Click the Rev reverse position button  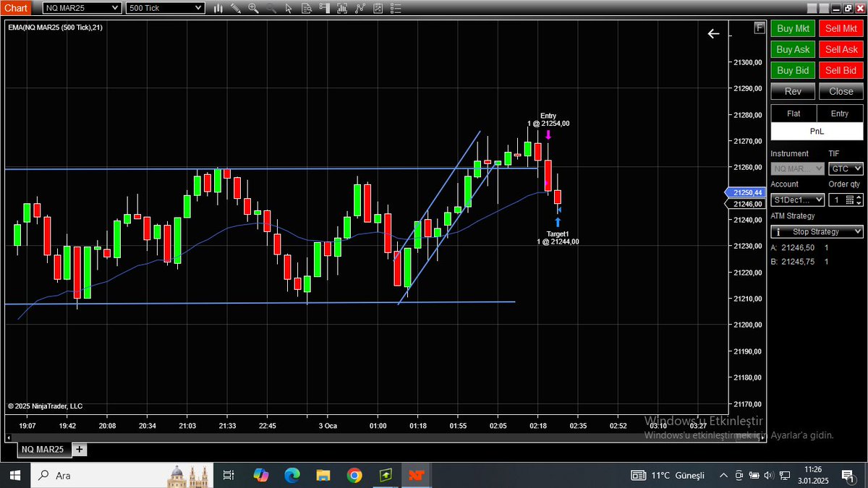[793, 91]
